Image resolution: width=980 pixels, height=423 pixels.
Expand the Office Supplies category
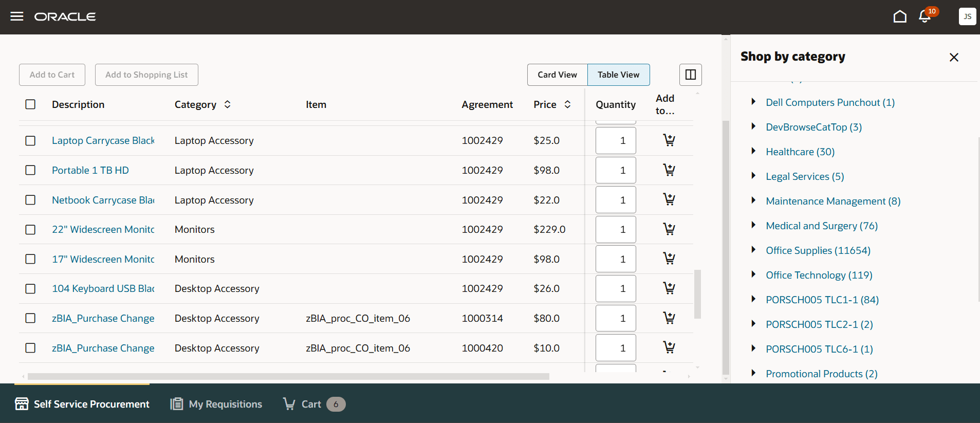(753, 250)
